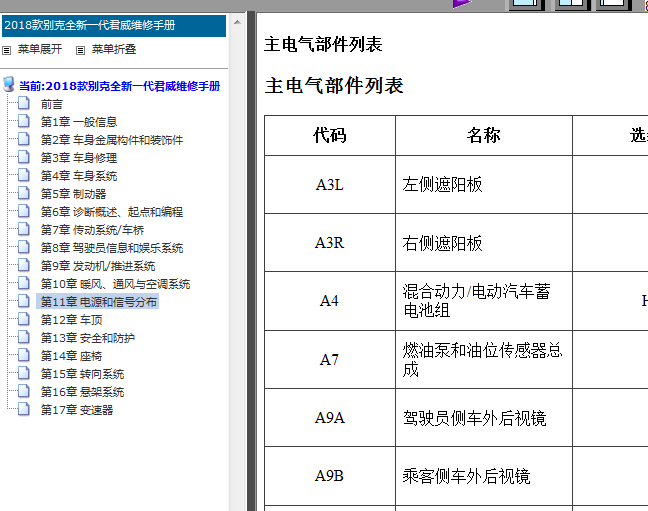The image size is (648, 511).
Task: Click the page icon beside 第5章 制动器
Action: coord(24,193)
